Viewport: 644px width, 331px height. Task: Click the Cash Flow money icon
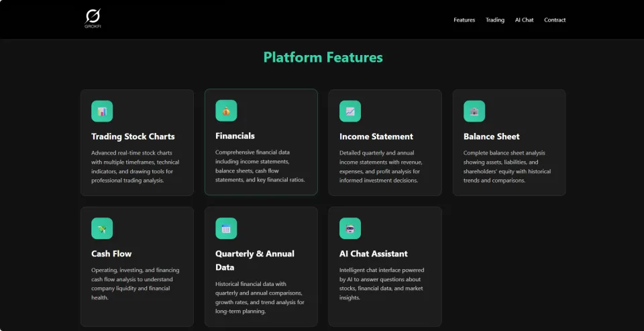(102, 228)
